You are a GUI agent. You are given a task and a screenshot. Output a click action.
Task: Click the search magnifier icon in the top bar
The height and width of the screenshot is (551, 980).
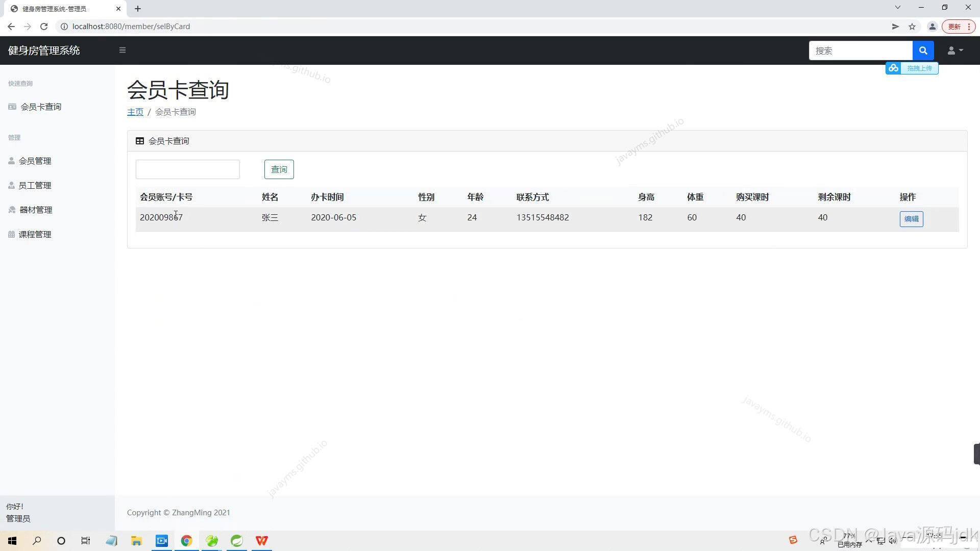(x=923, y=50)
